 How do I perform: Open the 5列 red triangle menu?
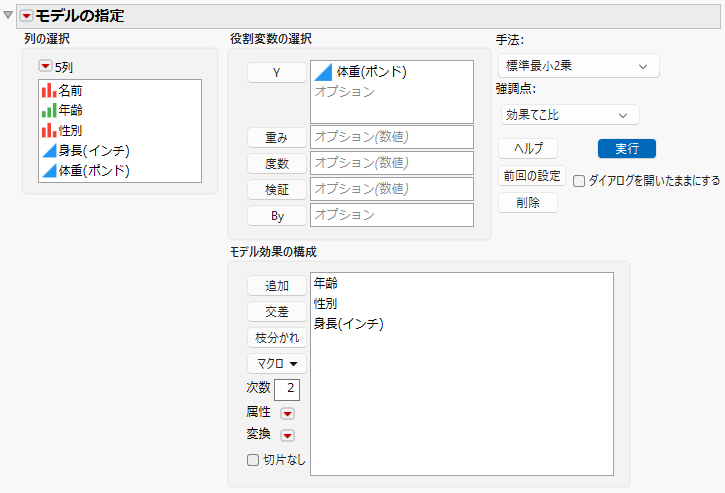coord(45,66)
